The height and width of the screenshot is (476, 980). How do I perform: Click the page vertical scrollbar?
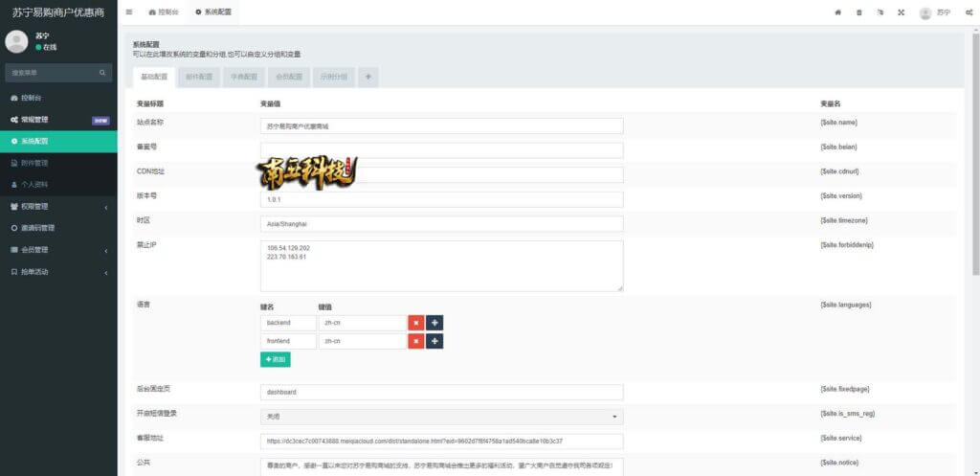tap(975, 154)
